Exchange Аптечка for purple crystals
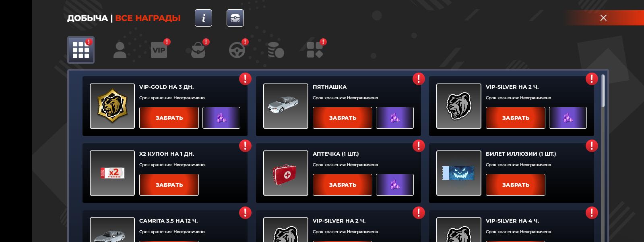The image size is (644, 242). tap(395, 185)
